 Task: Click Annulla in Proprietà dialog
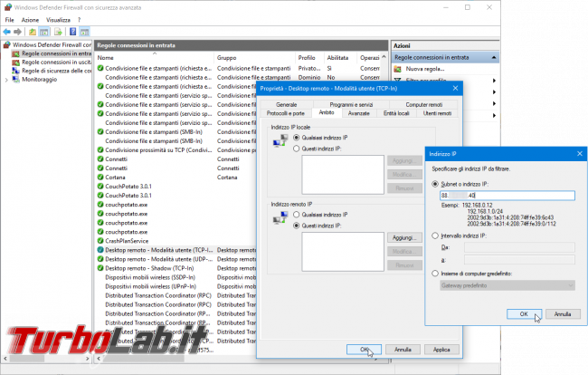[x=403, y=350]
